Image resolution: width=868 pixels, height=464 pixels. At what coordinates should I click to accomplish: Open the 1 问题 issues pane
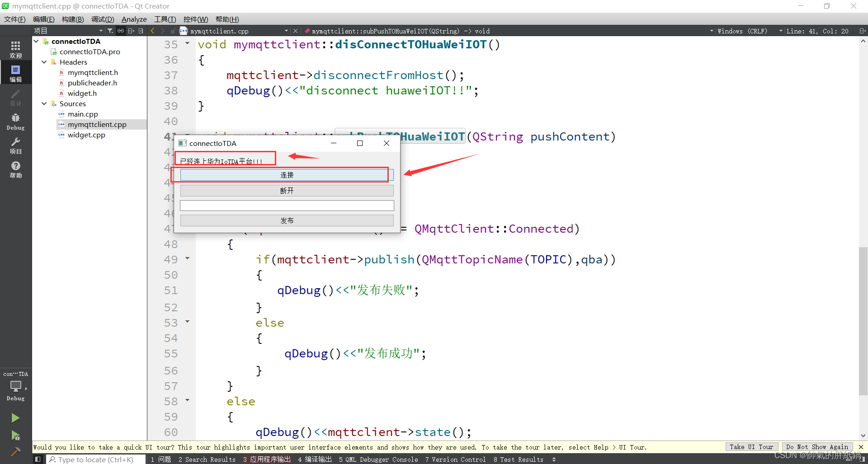(161, 459)
